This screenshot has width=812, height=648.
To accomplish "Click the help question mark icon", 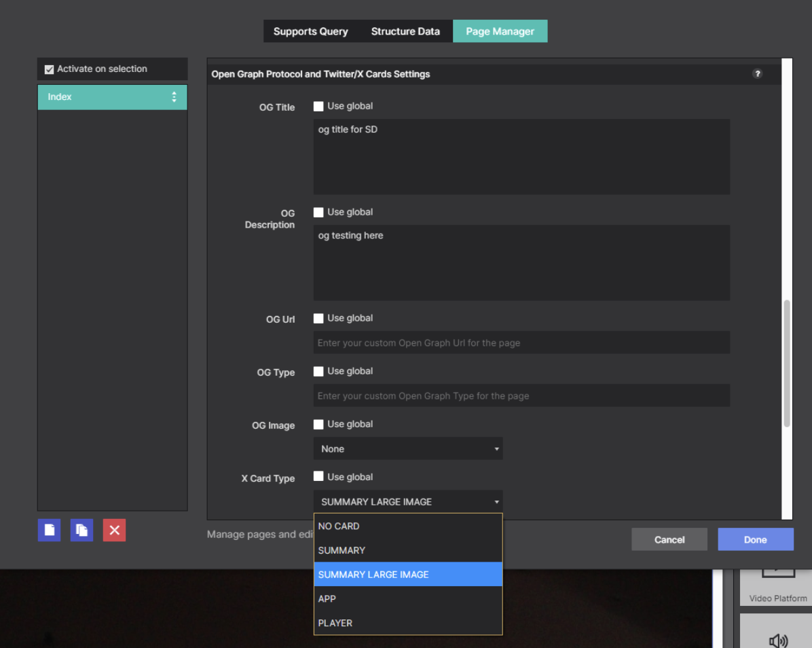I will (x=757, y=74).
